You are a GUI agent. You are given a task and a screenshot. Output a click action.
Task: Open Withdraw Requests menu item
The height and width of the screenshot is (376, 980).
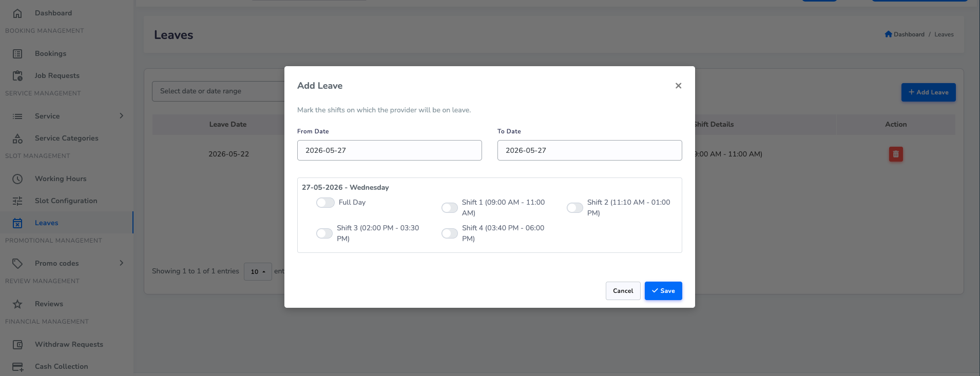pyautogui.click(x=69, y=345)
